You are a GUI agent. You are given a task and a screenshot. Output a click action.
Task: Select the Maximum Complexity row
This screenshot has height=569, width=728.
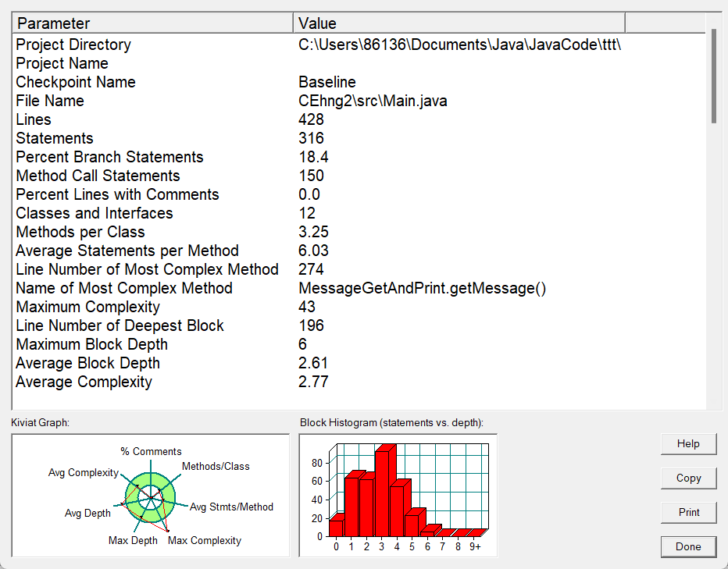[x=87, y=307]
